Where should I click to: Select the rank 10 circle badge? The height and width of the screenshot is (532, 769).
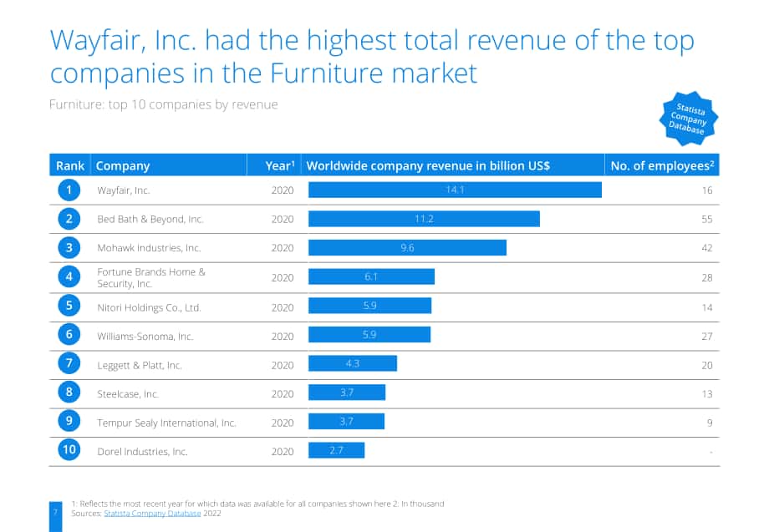[69, 450]
